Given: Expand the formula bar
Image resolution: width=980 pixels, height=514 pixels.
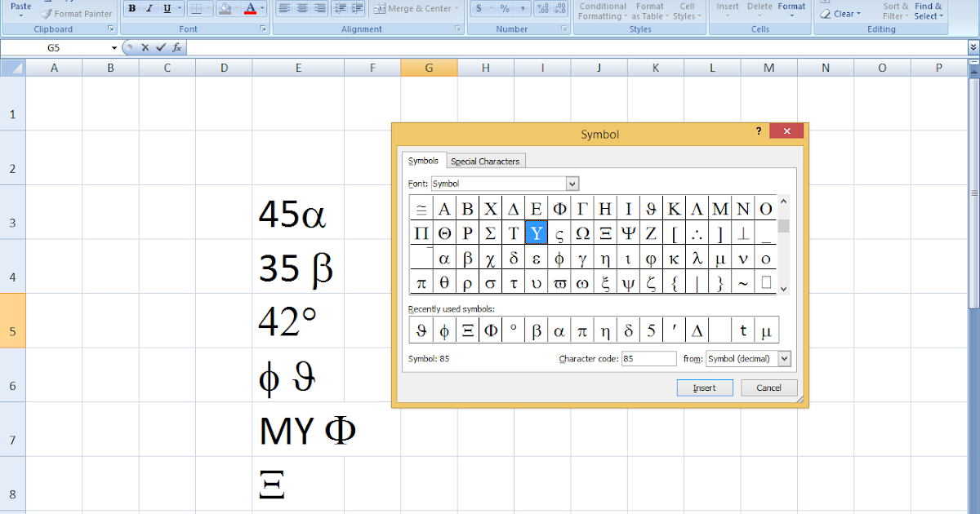Looking at the screenshot, I should [x=973, y=47].
